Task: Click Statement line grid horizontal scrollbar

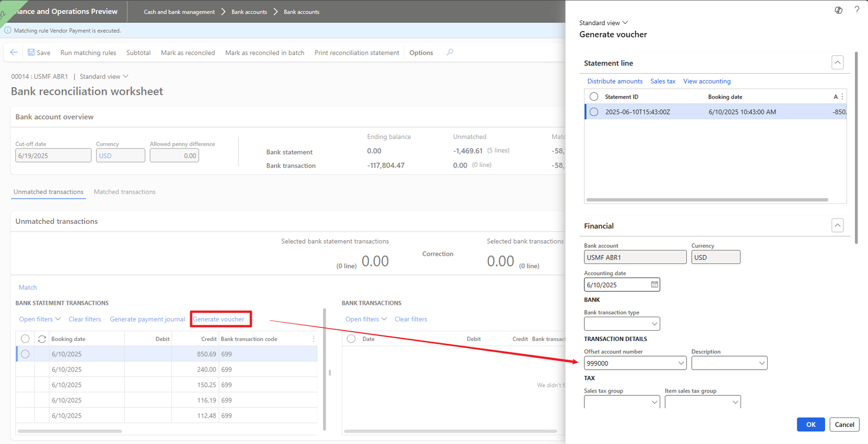Action: (707, 200)
